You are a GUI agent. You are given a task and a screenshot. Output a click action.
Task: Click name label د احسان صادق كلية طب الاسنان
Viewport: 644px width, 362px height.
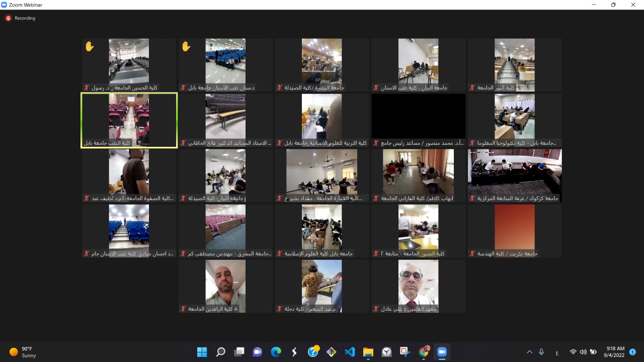[133, 253]
